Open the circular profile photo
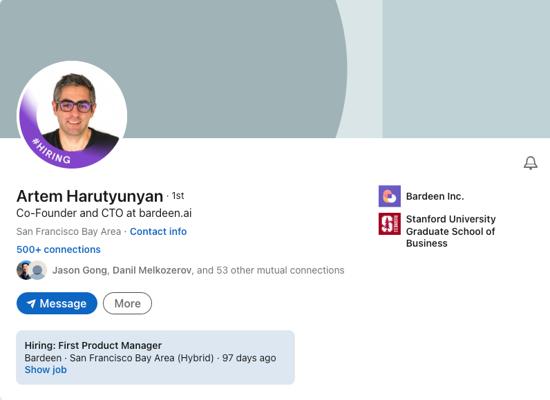Screen dimensions: 550x400 (x=72, y=114)
